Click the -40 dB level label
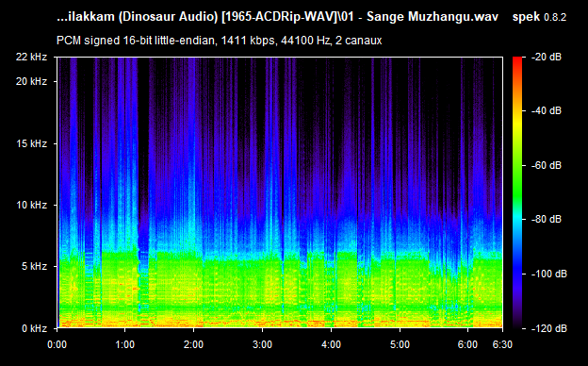588x366 pixels. [x=547, y=110]
